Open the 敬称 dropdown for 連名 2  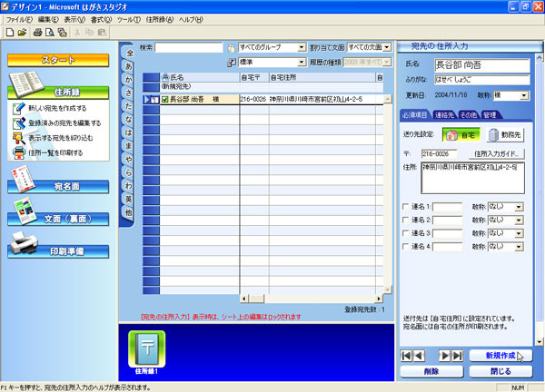coord(519,220)
